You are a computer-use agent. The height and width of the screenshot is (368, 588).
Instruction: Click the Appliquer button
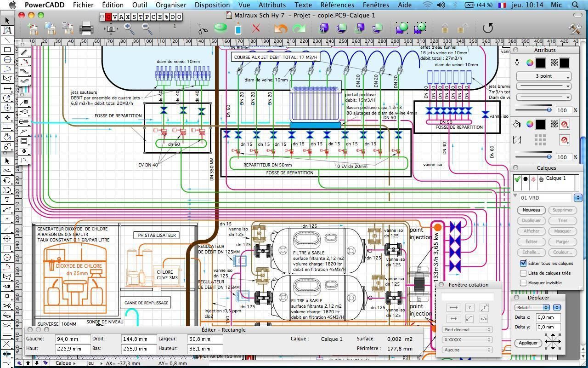coord(528,343)
